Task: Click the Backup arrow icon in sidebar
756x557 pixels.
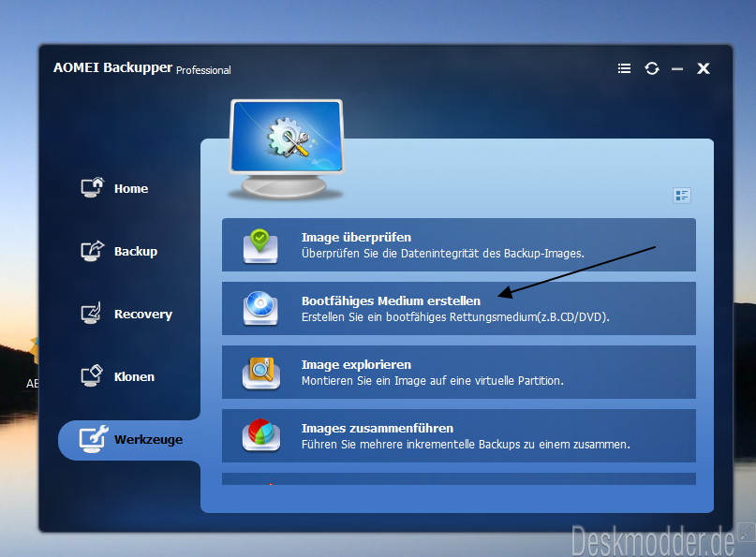Action: (92, 251)
